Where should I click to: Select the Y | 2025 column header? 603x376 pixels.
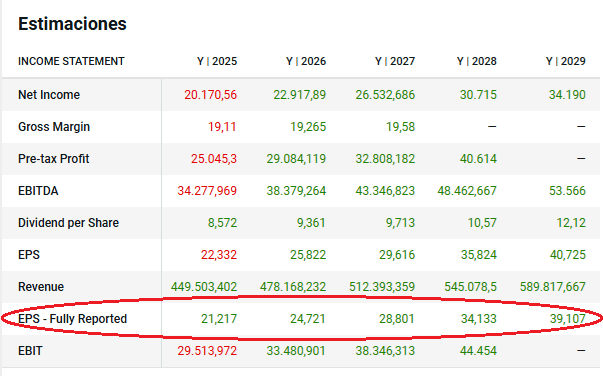pos(217,61)
